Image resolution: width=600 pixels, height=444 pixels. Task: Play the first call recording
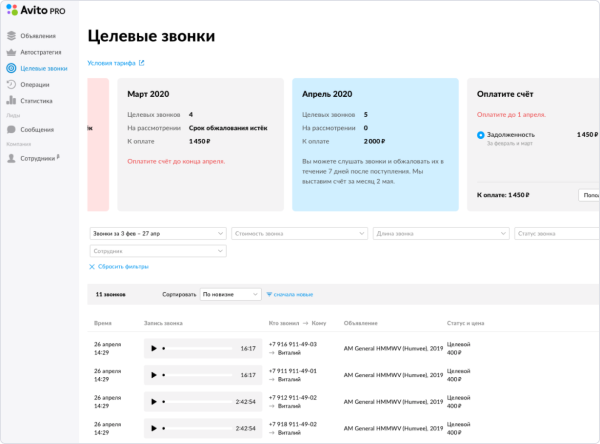click(153, 349)
